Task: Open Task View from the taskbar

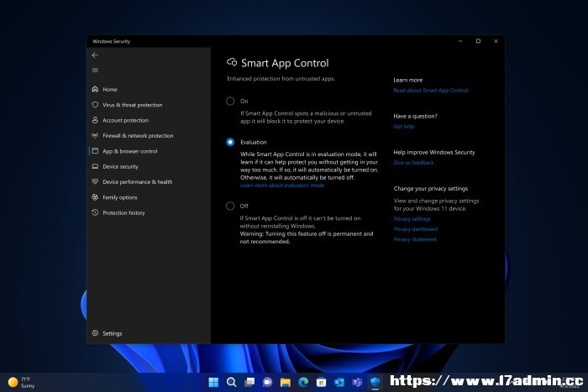Action: [249, 382]
